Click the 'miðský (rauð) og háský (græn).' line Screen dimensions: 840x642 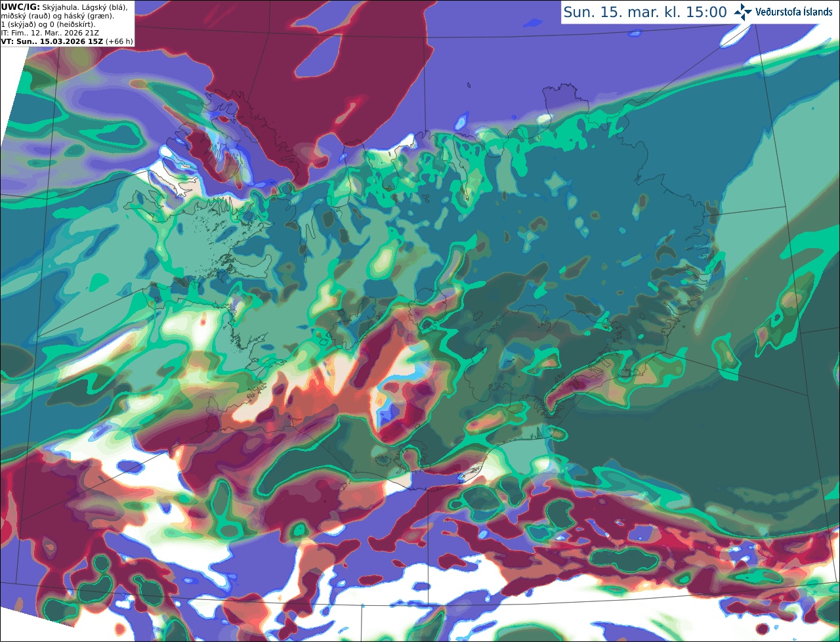point(57,16)
